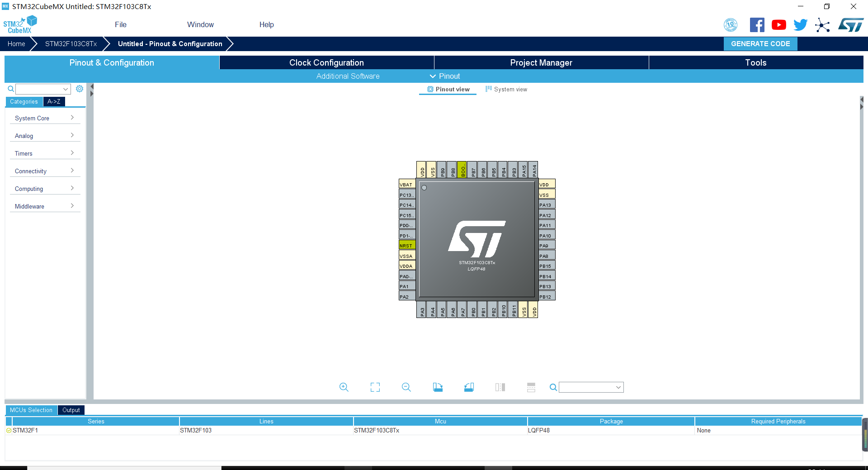Switch to the Clock Configuration tab
Viewport: 868px width, 470px height.
[x=326, y=62]
